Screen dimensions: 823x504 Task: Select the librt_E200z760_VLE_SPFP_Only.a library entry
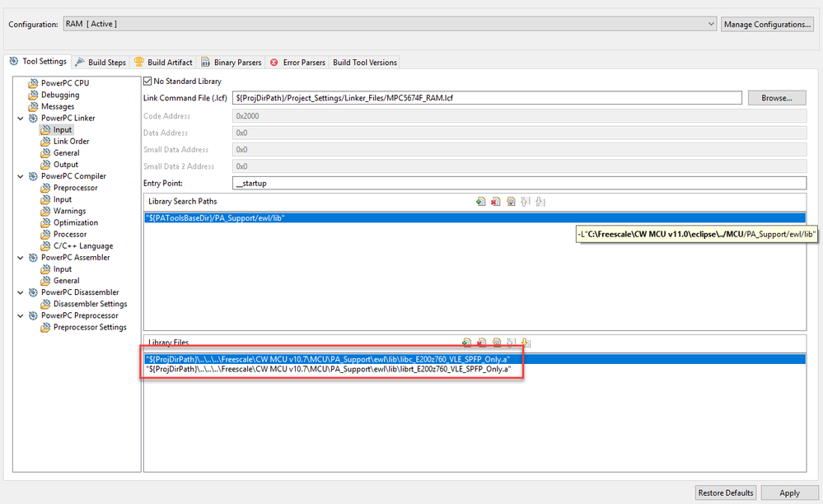[475, 369]
